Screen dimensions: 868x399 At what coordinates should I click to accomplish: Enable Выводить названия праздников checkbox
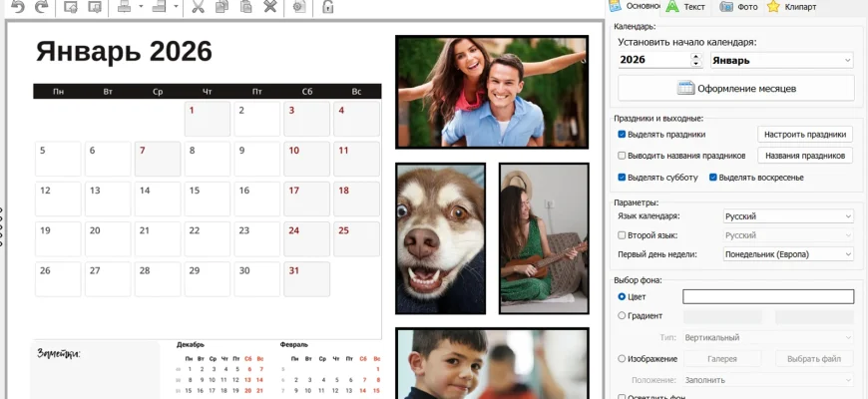point(622,156)
